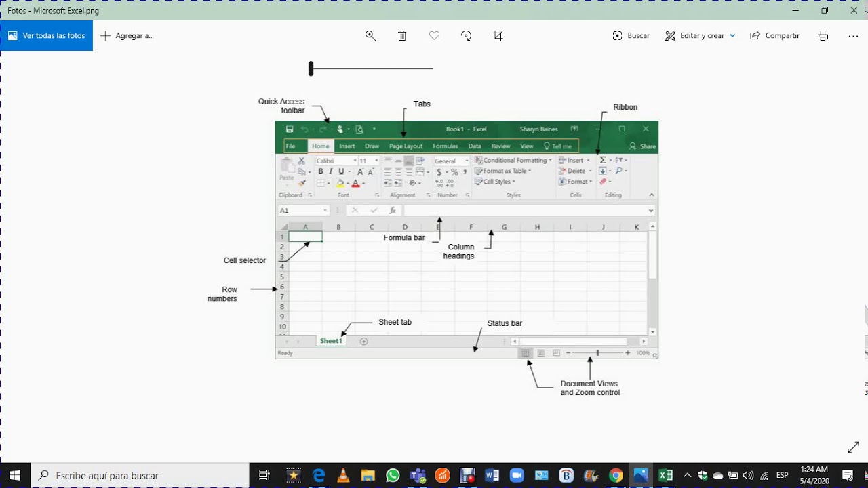
Task: Open the Calibri font dropdown in Excel picture
Action: click(355, 161)
